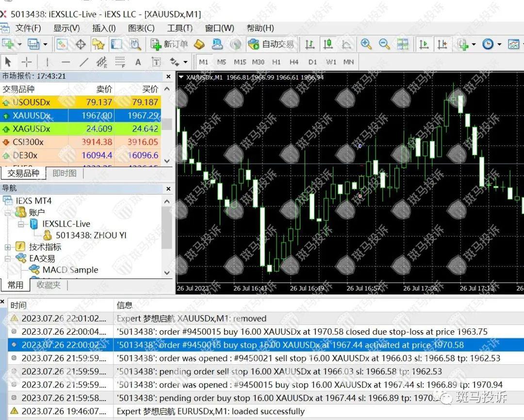524x420 pixels.
Task: Select the horizontal line tool
Action: (x=66, y=62)
